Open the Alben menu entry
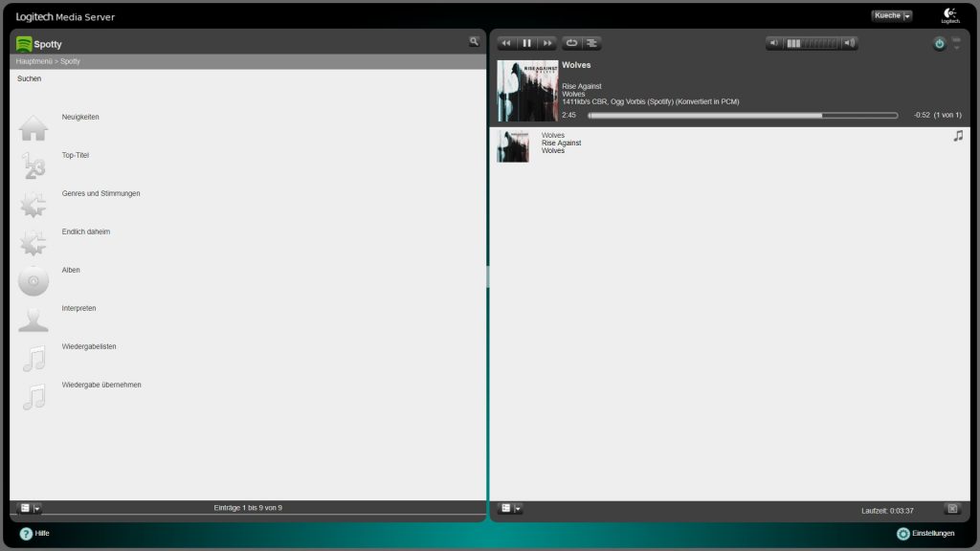The width and height of the screenshot is (980, 551). pyautogui.click(x=71, y=270)
